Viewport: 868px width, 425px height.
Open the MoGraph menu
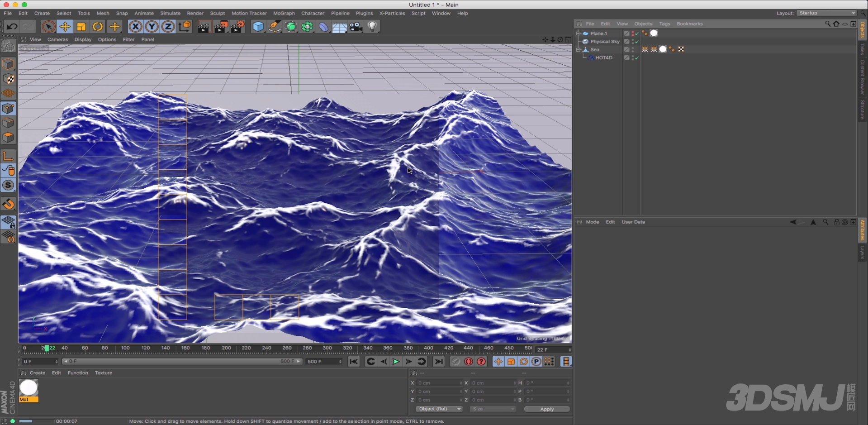point(284,13)
